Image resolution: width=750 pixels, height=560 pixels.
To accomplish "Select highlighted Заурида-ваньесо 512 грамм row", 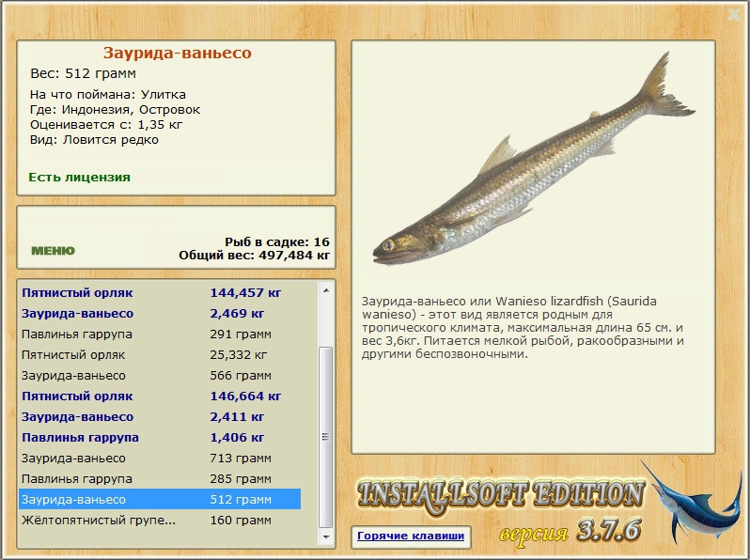I will [160, 499].
